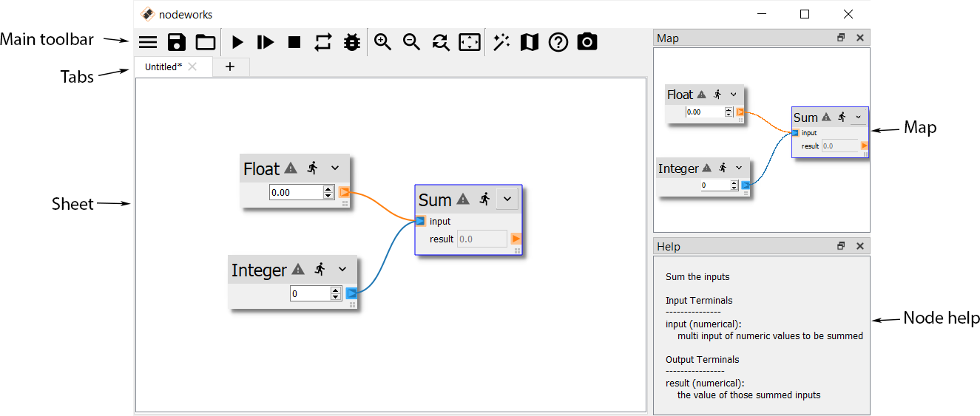
Task: Toggle the debug bug icon
Action: (352, 42)
